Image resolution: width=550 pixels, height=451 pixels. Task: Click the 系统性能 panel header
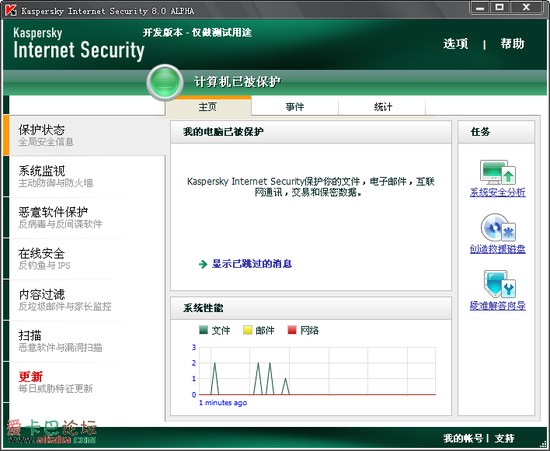(x=311, y=308)
